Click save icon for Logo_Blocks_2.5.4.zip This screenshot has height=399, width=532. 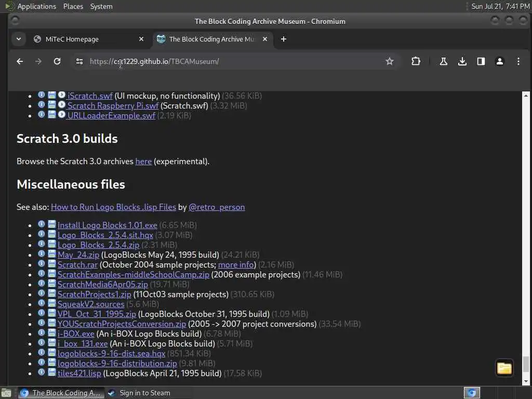51,244
